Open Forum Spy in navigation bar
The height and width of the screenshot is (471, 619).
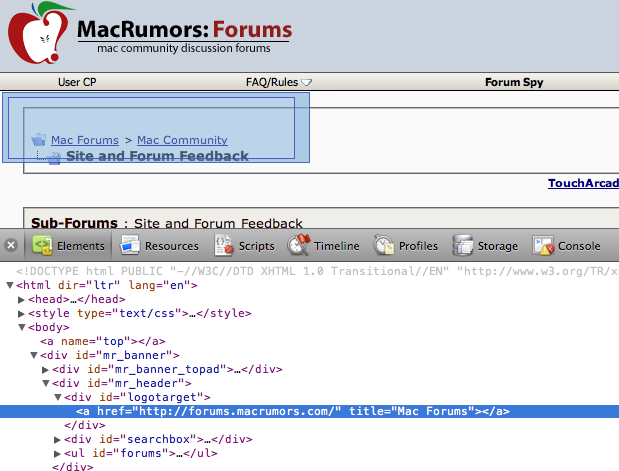[x=514, y=82]
